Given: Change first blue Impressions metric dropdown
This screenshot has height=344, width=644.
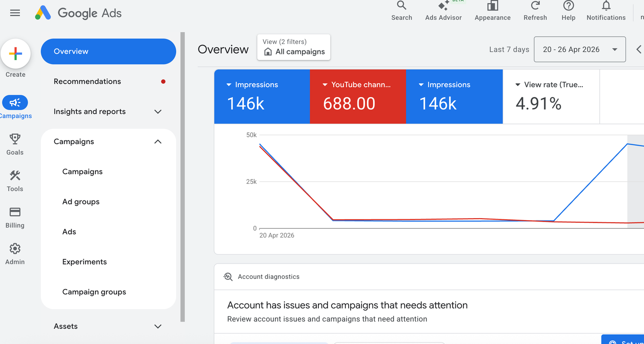Looking at the screenshot, I should click(x=252, y=85).
